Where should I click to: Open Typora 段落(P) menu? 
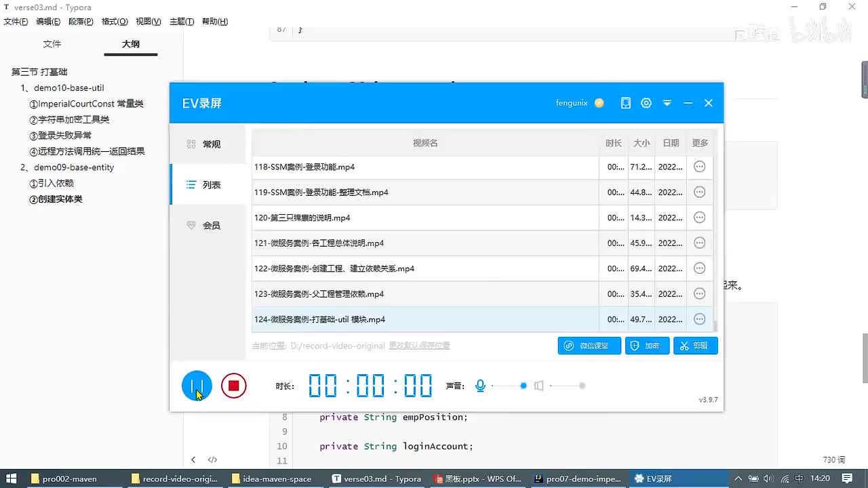81,22
